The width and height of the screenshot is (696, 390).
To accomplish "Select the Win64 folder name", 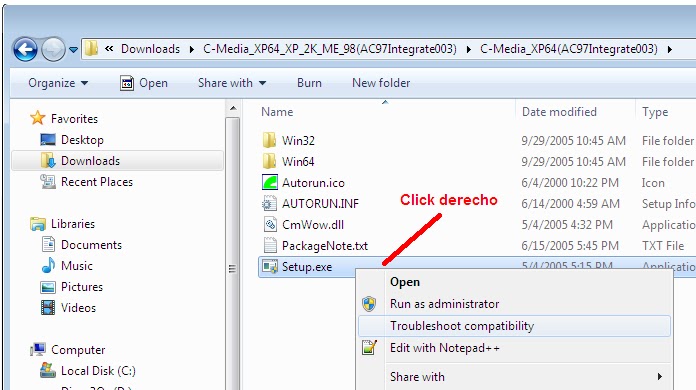I will [x=298, y=162].
